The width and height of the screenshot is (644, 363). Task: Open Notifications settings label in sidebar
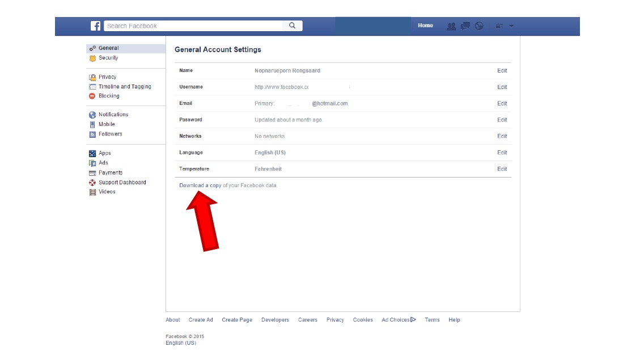[x=113, y=115]
